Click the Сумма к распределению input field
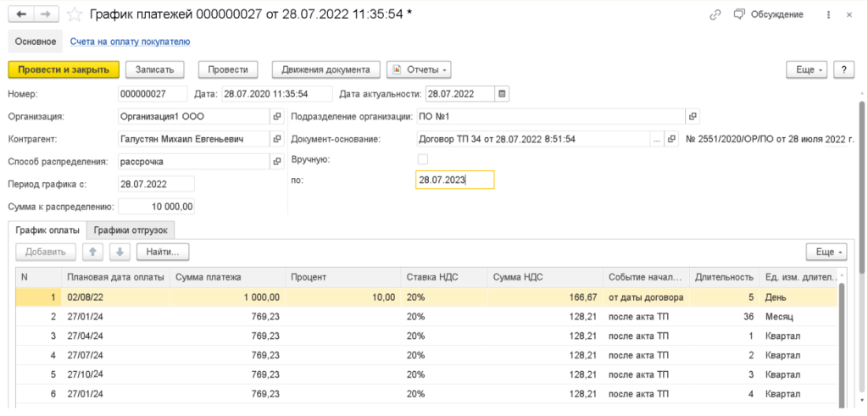The height and width of the screenshot is (416, 868). [x=157, y=206]
